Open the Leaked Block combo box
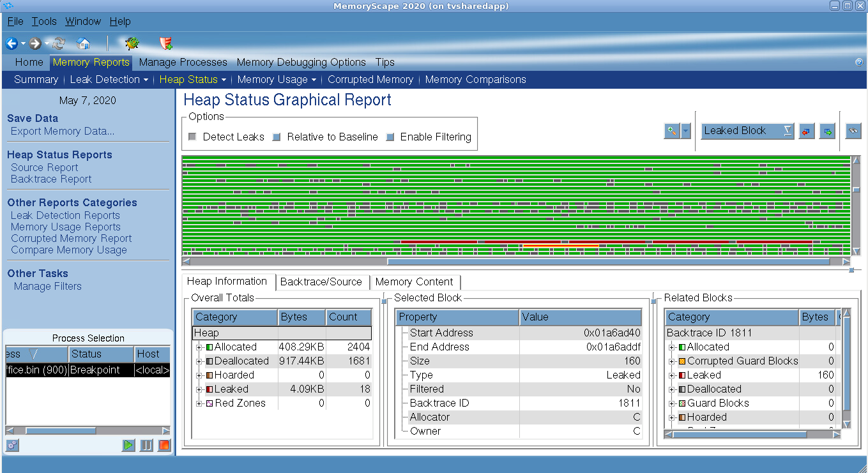 (x=747, y=131)
